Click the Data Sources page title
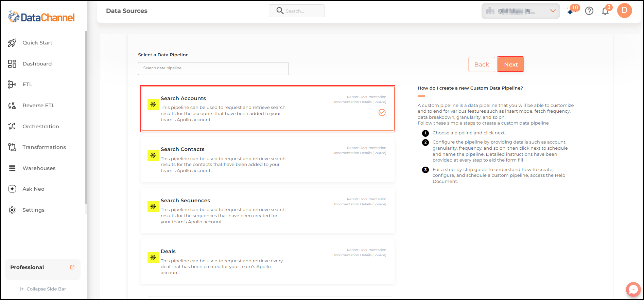The image size is (644, 300). (127, 11)
